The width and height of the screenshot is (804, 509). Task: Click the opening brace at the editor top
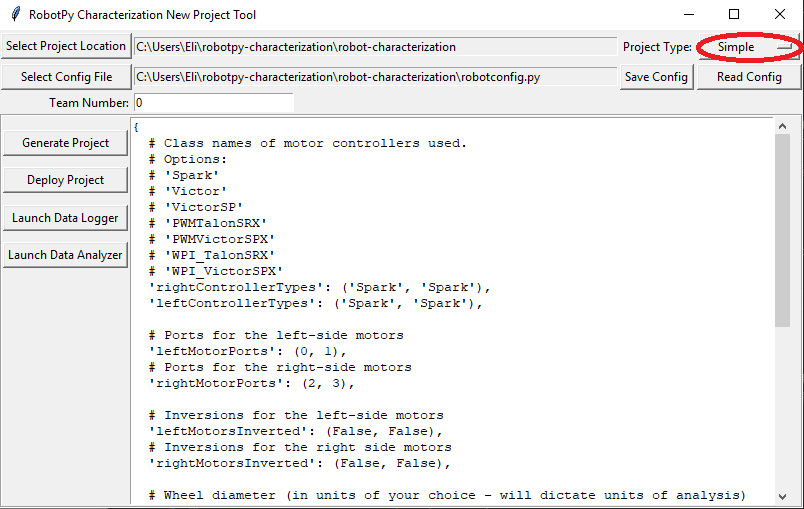pos(136,127)
